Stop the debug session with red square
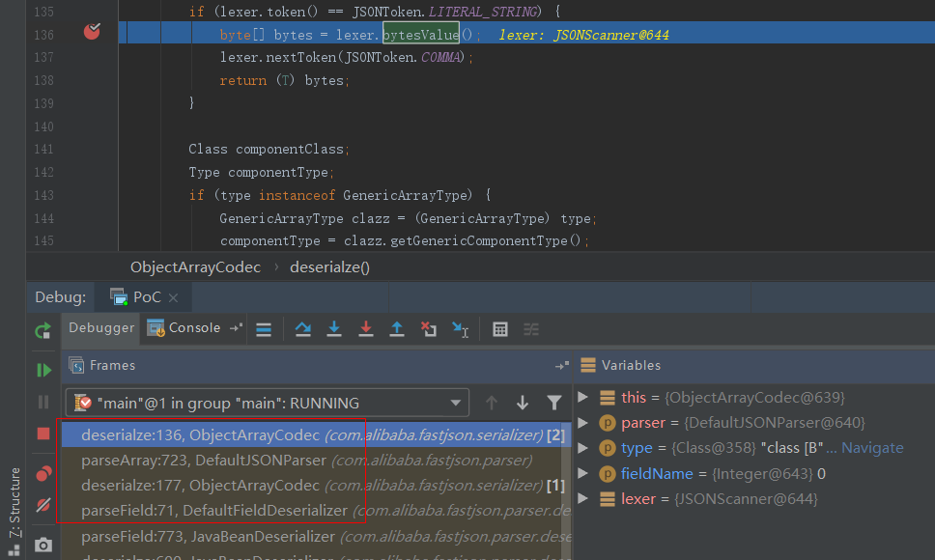Image resolution: width=935 pixels, height=560 pixels. [42, 434]
